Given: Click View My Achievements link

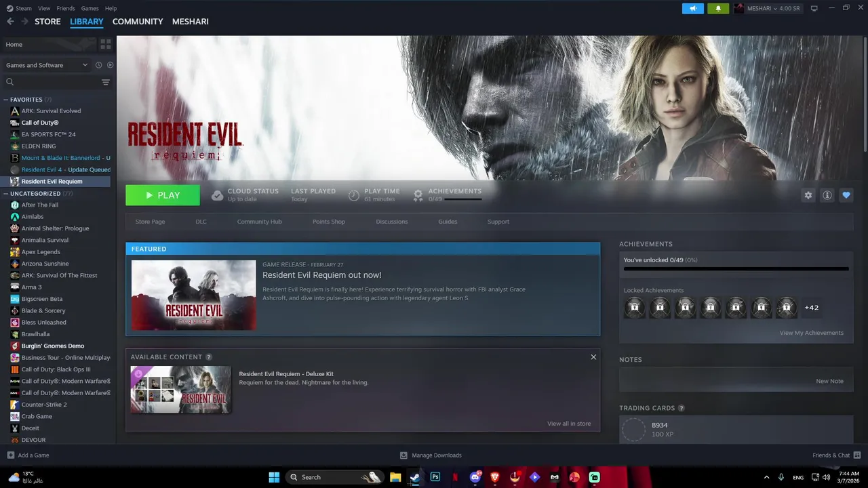Looking at the screenshot, I should pos(812,333).
